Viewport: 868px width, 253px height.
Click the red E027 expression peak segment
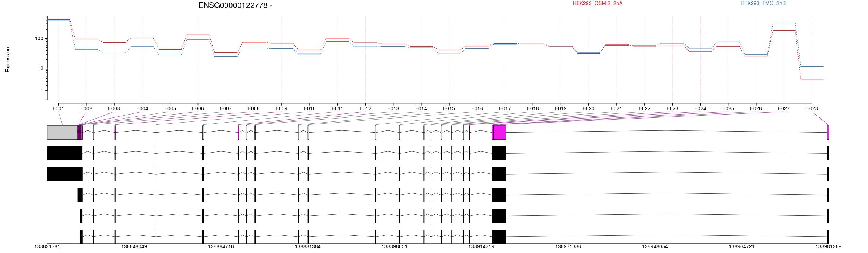tap(784, 30)
